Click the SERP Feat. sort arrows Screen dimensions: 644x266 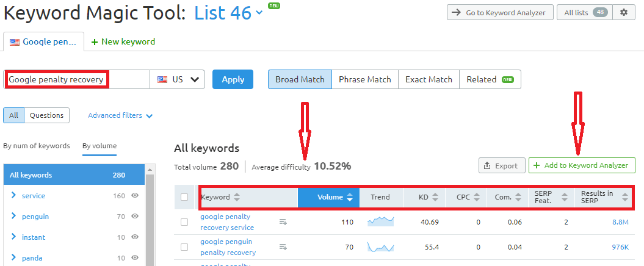(x=565, y=197)
